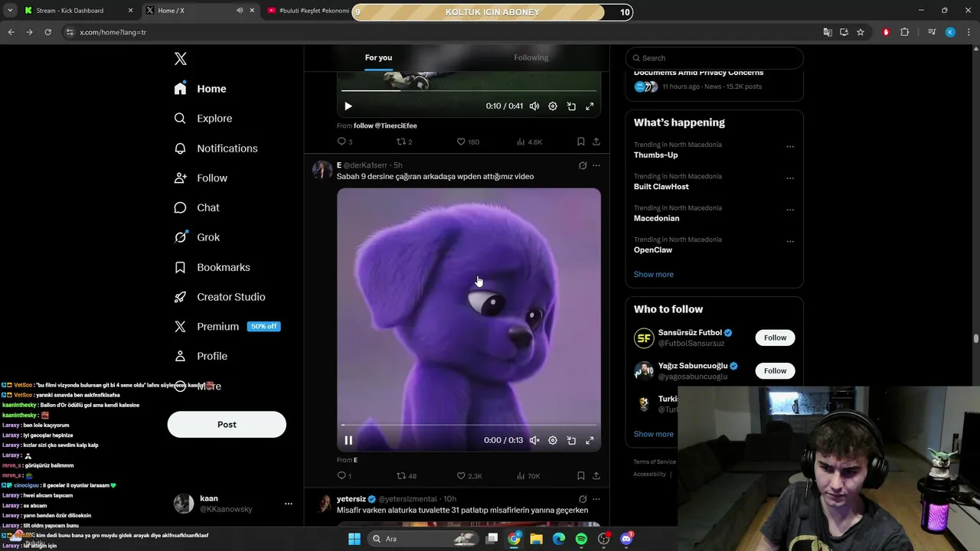Open picture-in-picture for top video
Image resolution: width=980 pixels, height=551 pixels.
click(571, 106)
